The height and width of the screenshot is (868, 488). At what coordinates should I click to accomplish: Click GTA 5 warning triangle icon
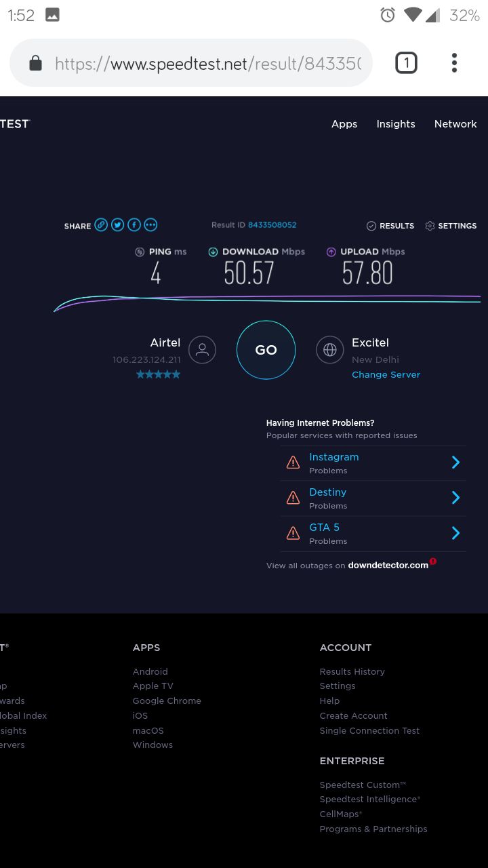[293, 533]
